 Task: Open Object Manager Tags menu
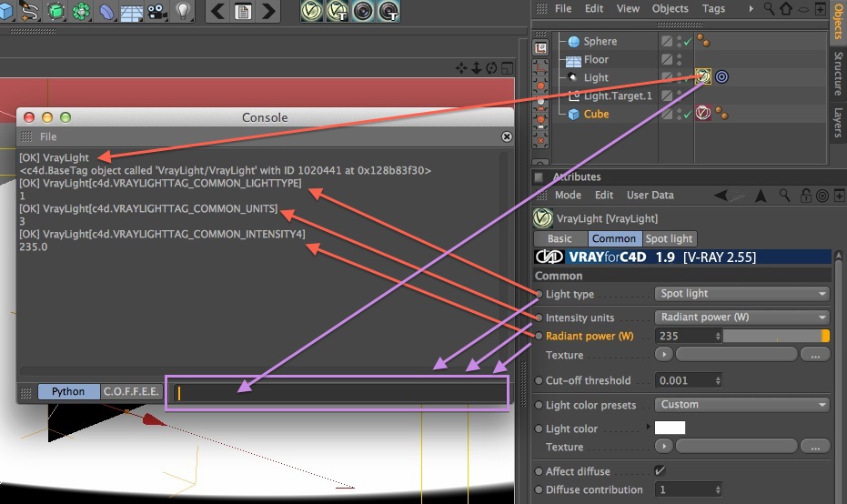(x=713, y=9)
